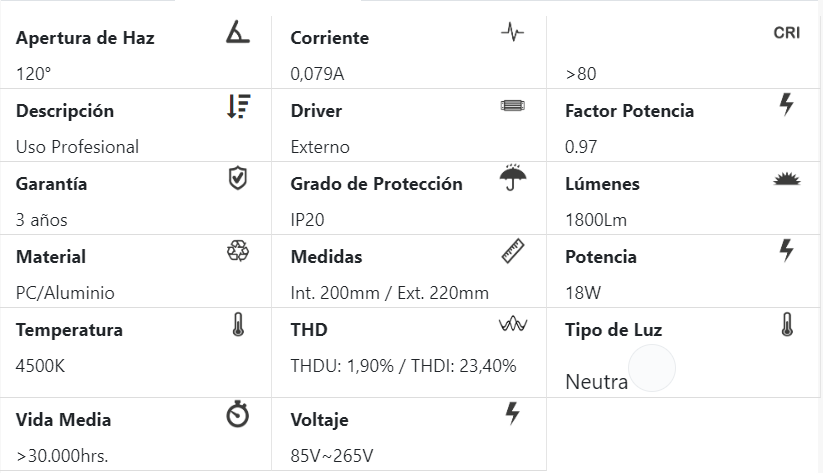
Task: Click the recycle icon beside Material
Action: tap(238, 252)
